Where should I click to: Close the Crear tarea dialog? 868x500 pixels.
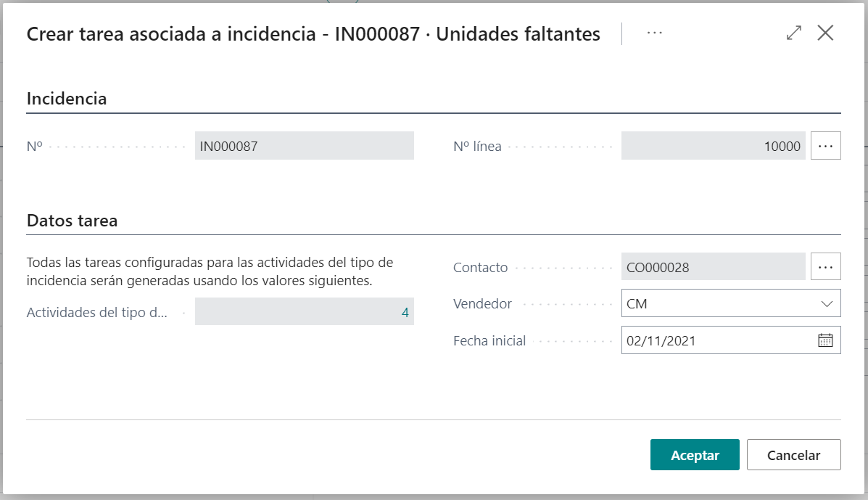(x=825, y=33)
